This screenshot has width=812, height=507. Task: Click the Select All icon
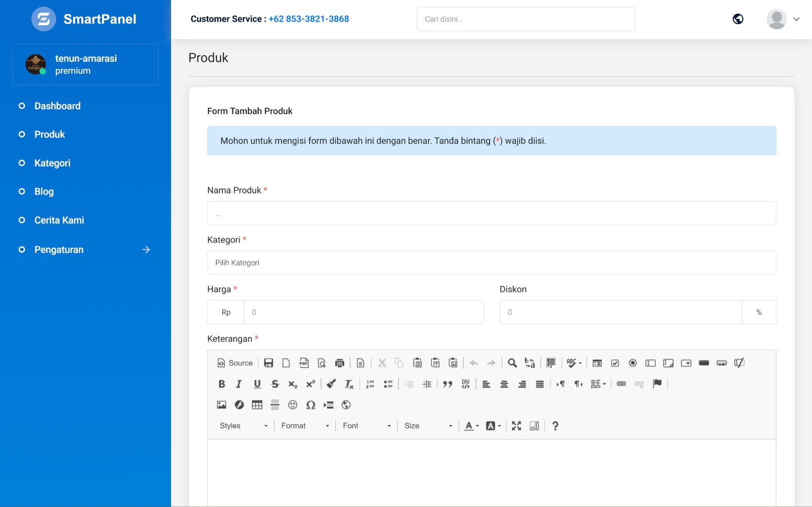coord(551,363)
